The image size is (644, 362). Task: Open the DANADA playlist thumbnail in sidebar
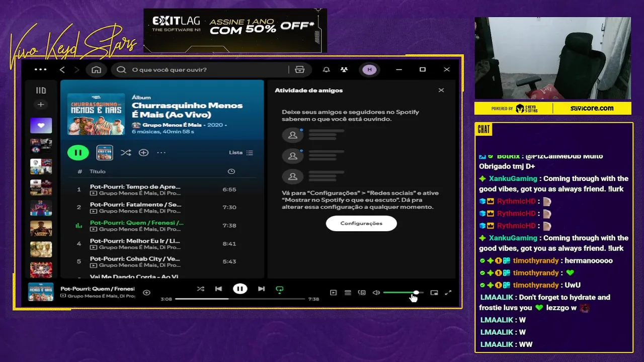pyautogui.click(x=41, y=270)
